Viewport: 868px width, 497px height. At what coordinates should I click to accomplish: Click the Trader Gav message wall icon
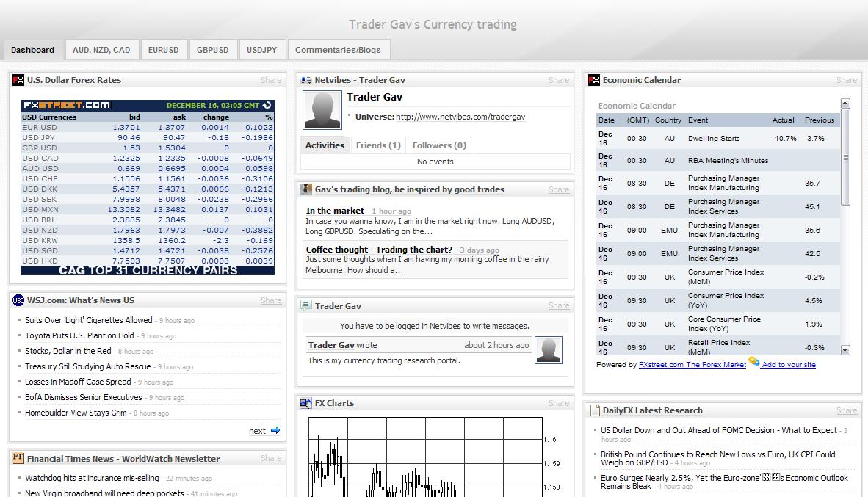[x=306, y=306]
